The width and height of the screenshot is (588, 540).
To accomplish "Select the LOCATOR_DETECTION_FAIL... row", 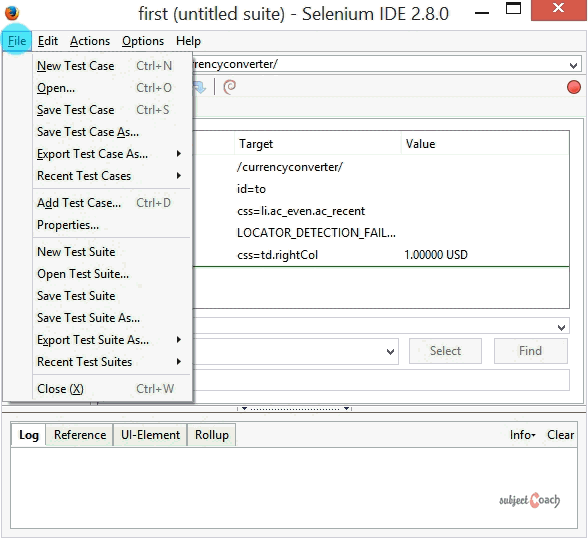I will pyautogui.click(x=381, y=233).
